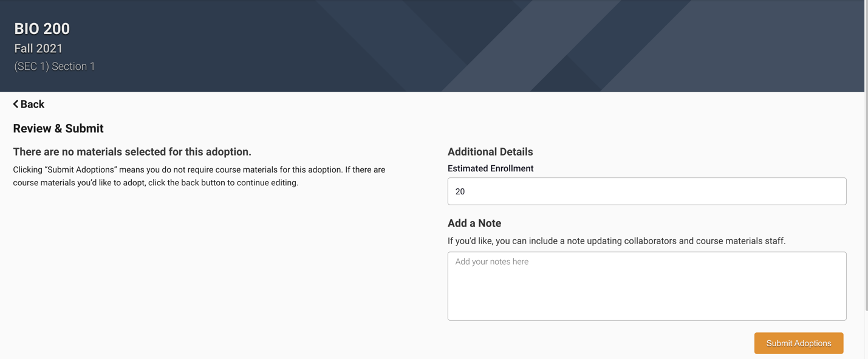Click the Submit Adoptions button
This screenshot has height=359, width=868.
(x=798, y=343)
